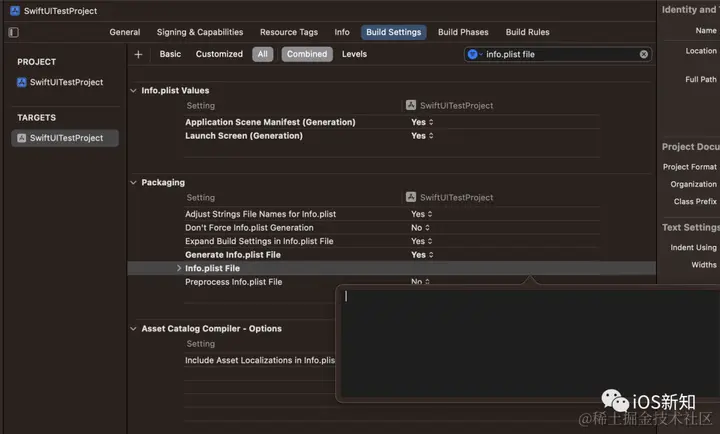Open the Build Rules tab

coord(528,32)
